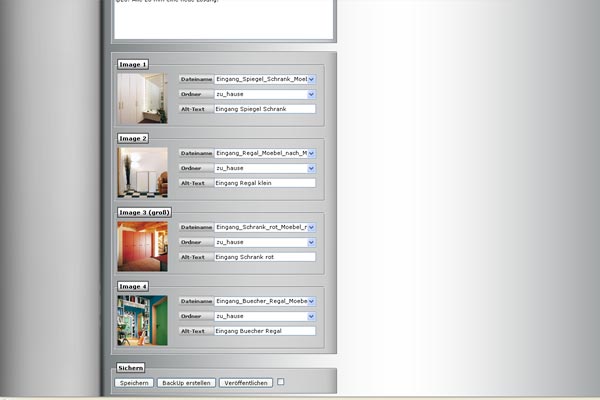The height and width of the screenshot is (400, 600).
Task: Open the Image 4 bookshelf thumbnail
Action: [142, 320]
